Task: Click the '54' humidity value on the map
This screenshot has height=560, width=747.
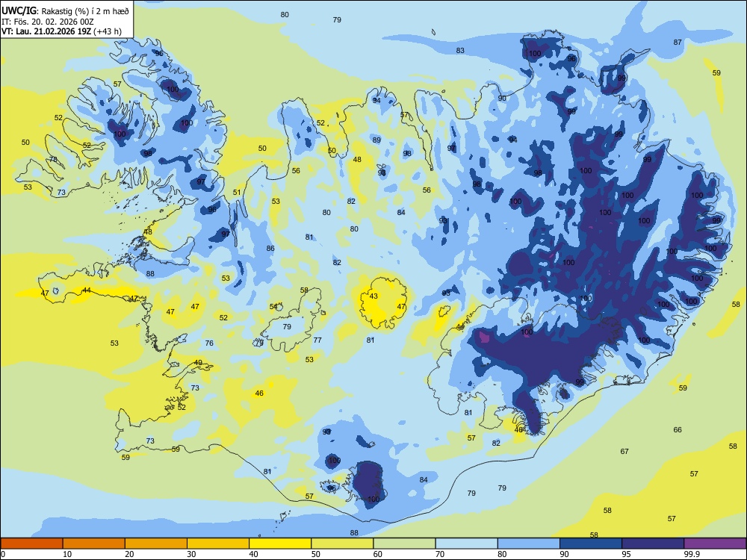Action: [273, 307]
